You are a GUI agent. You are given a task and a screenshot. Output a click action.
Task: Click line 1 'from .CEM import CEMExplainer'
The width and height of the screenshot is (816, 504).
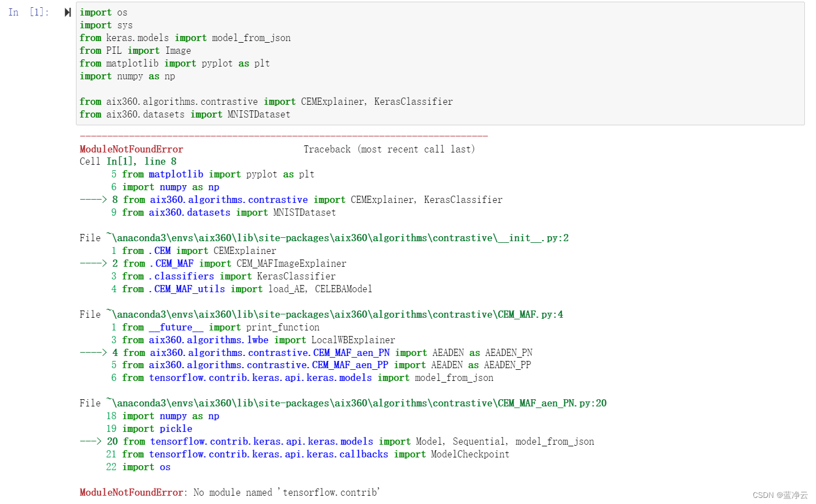coord(193,251)
